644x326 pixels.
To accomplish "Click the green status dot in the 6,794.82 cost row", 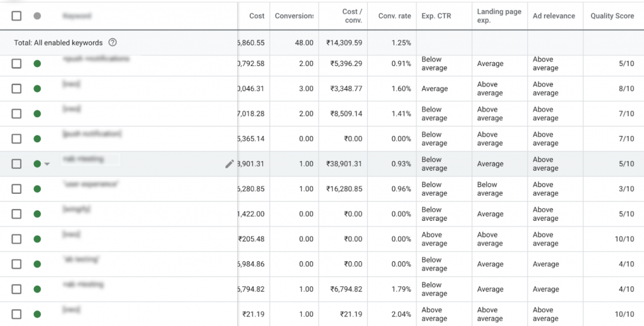I will click(37, 289).
